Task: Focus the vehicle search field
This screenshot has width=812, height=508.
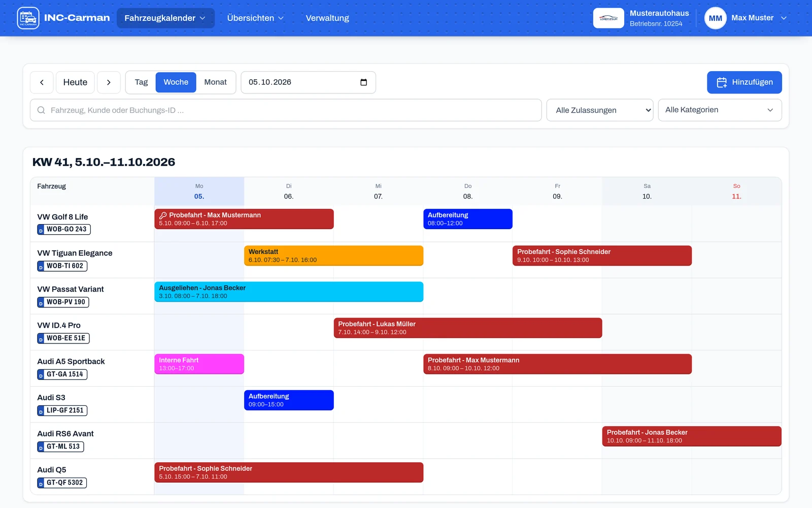Action: (286, 110)
